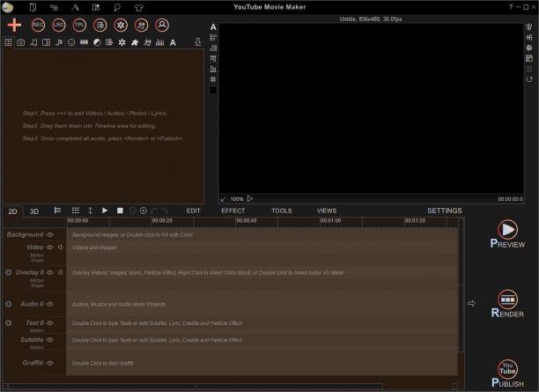This screenshot has height=392, width=539.
Task: Click the door-shaped icon in title bar
Action: [33, 7]
